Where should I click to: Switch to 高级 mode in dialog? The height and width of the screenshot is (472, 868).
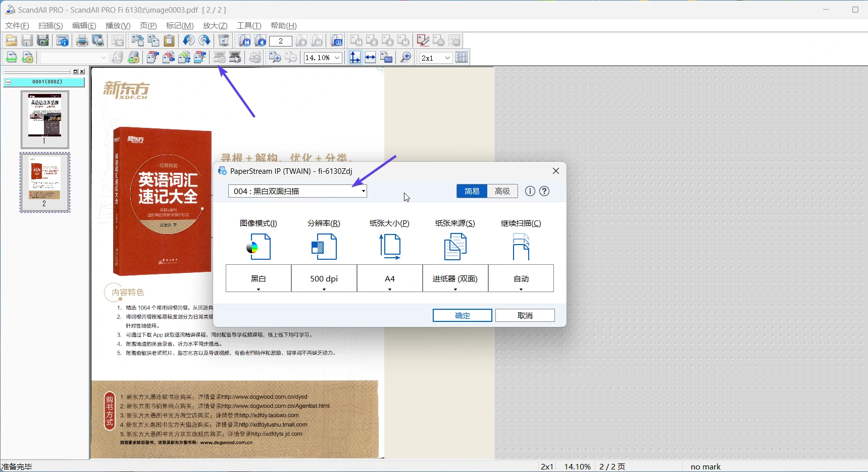coord(502,191)
